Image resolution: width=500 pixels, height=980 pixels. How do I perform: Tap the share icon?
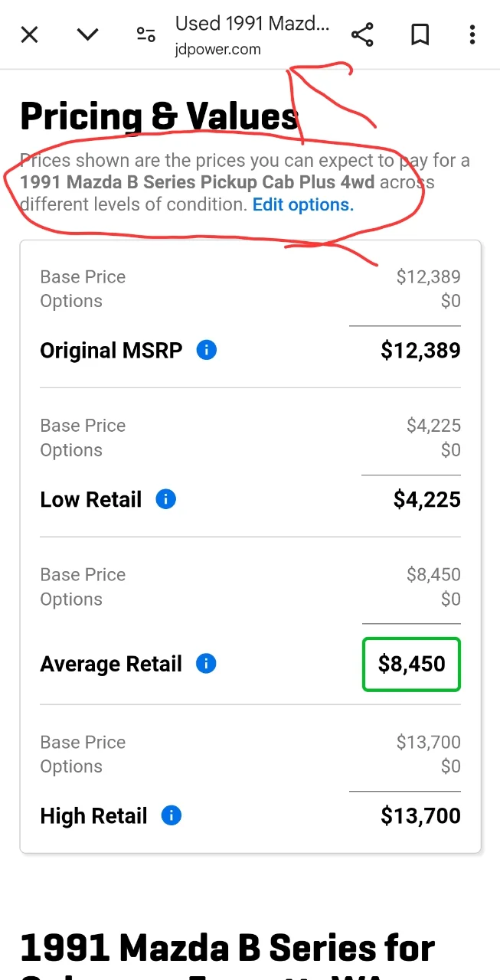362,34
